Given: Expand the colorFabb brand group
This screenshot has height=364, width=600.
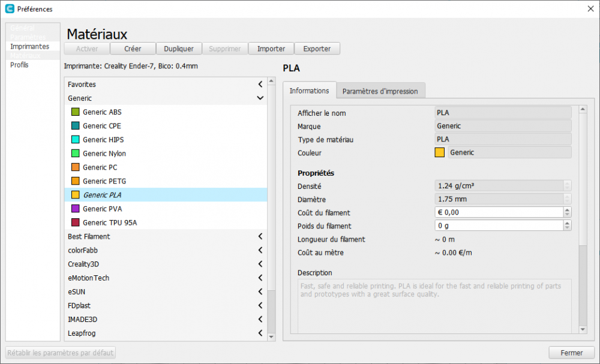Looking at the screenshot, I should 260,250.
